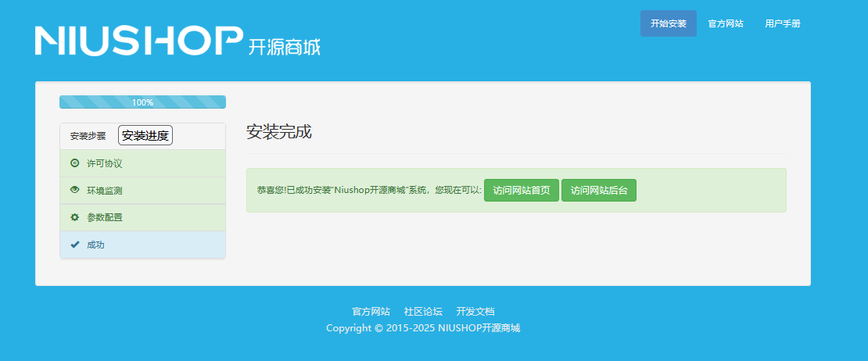Click the 访问网站后台 green button
The image size is (868, 361).
pyautogui.click(x=599, y=190)
